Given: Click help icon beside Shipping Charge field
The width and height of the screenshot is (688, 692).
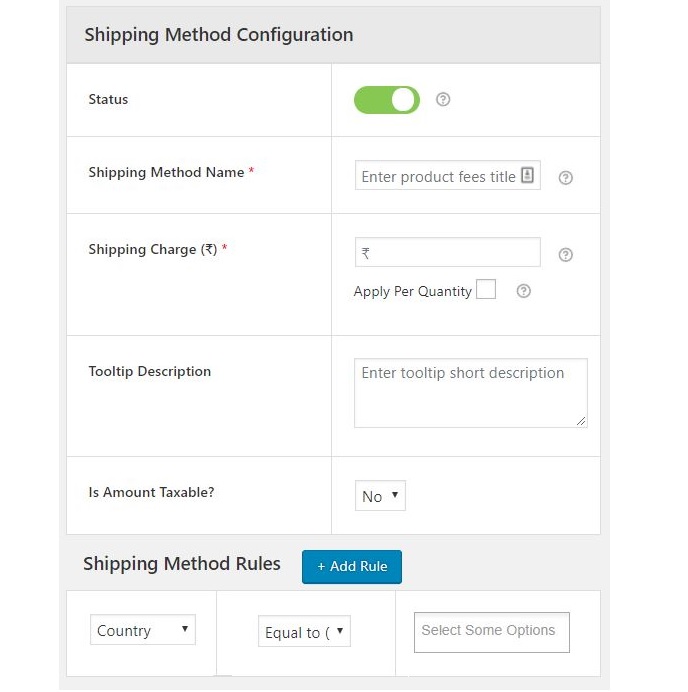Looking at the screenshot, I should (565, 255).
